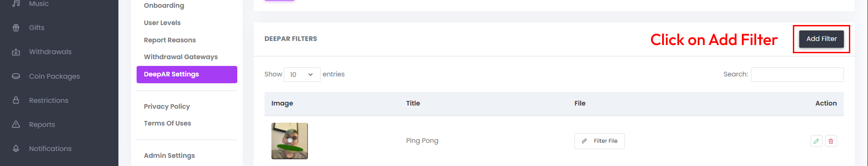Click the Coin Packages coin icon
868x166 pixels.
click(x=16, y=76)
